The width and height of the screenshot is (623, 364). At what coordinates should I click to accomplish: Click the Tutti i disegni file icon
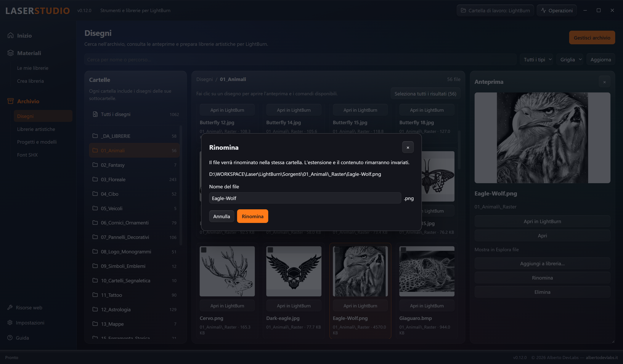(95, 114)
